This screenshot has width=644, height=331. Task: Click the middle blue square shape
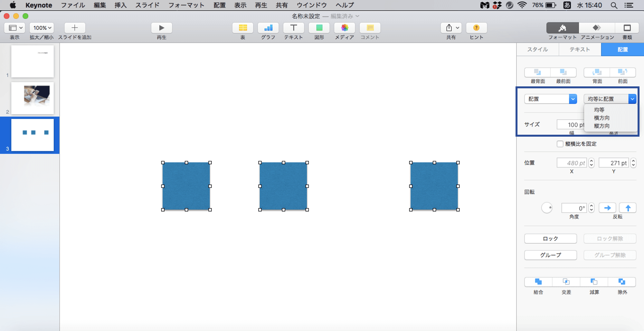click(x=283, y=186)
